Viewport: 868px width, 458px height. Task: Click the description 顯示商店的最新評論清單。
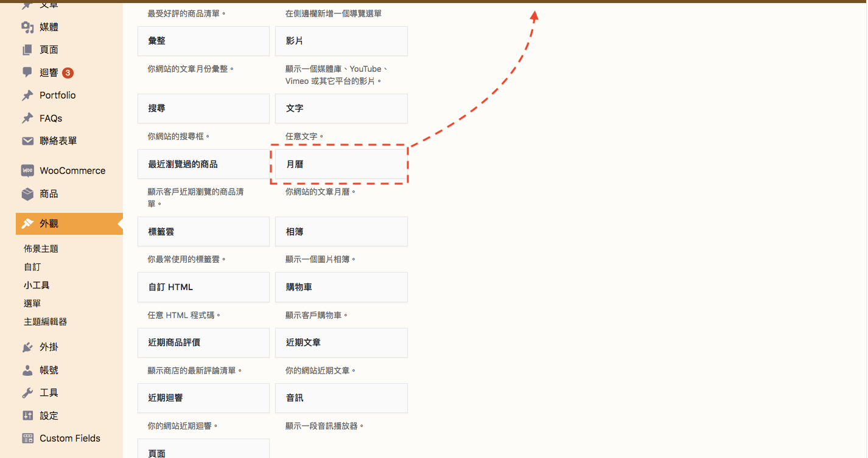[x=195, y=371]
